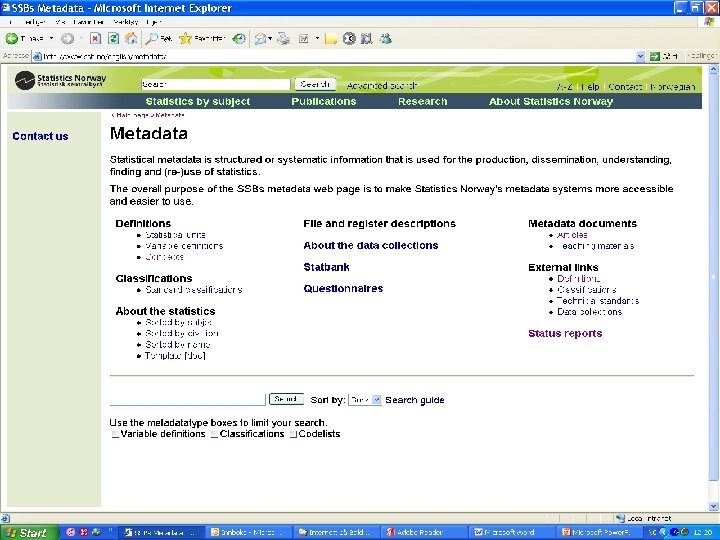
Task: Click the Stop loading icon
Action: [x=95, y=39]
